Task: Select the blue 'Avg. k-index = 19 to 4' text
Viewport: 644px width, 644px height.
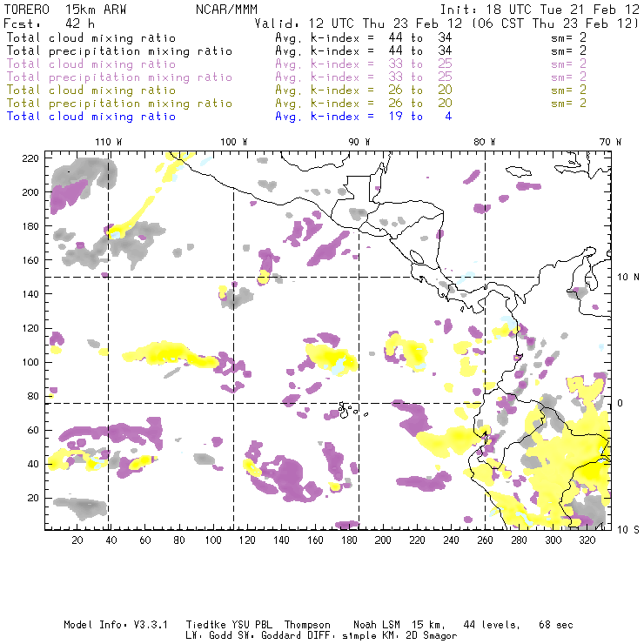Action: [x=364, y=117]
